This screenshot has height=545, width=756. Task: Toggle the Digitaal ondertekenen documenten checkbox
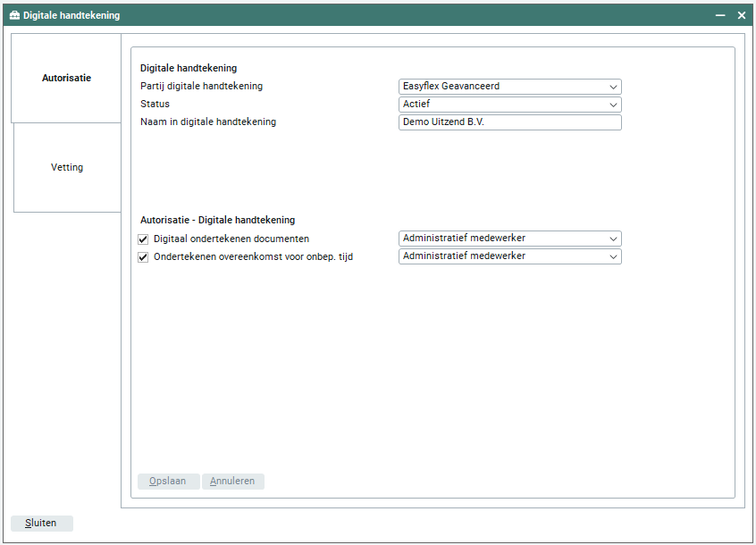(x=143, y=239)
